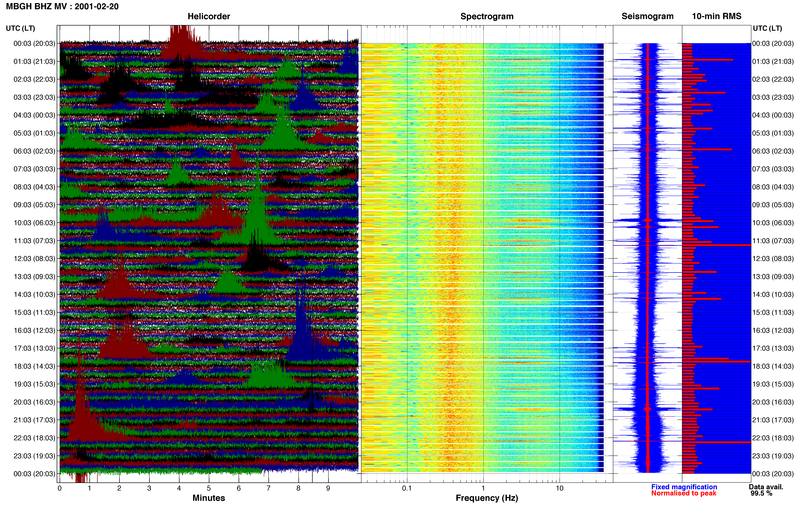Click the '10-min RMS' panel heading

716,16
